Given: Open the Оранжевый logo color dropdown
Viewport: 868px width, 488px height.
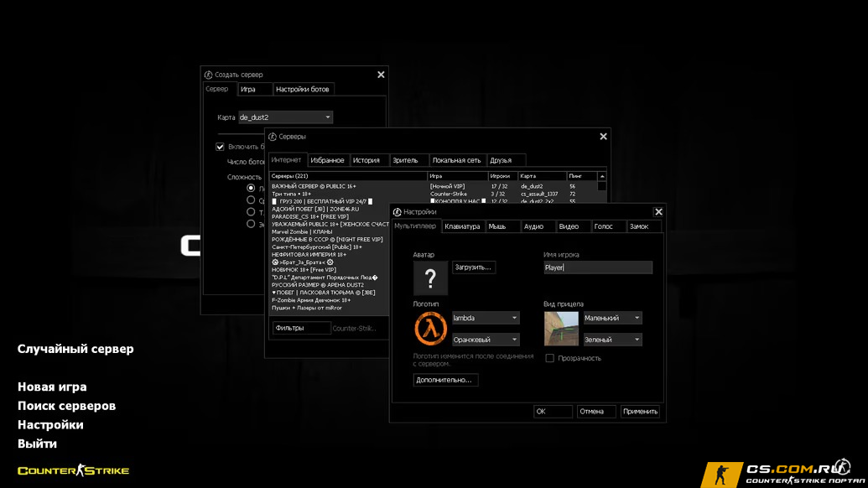Looking at the screenshot, I should (x=485, y=340).
